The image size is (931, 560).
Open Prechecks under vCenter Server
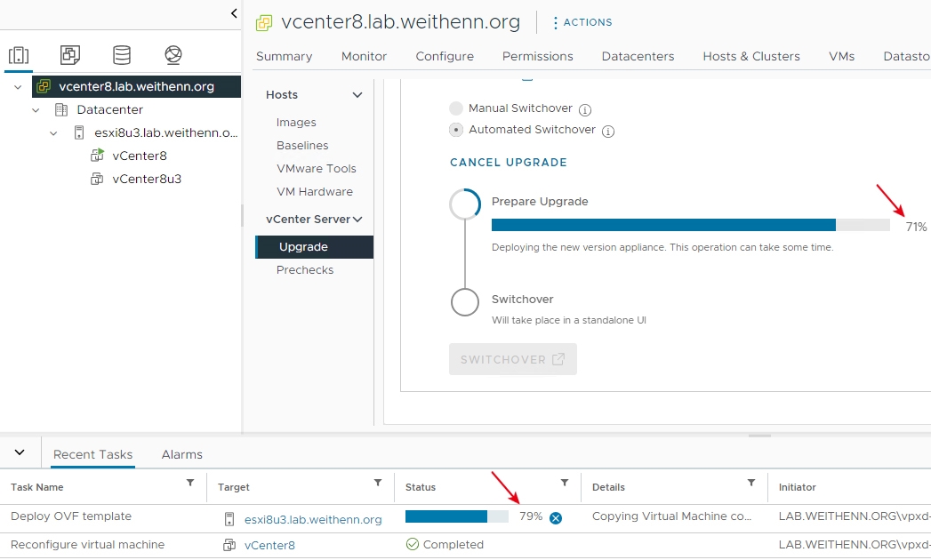pyautogui.click(x=305, y=270)
